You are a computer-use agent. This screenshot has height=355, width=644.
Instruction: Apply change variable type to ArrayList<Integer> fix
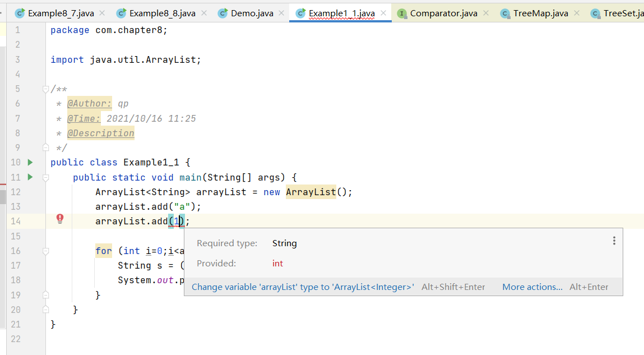tap(303, 287)
